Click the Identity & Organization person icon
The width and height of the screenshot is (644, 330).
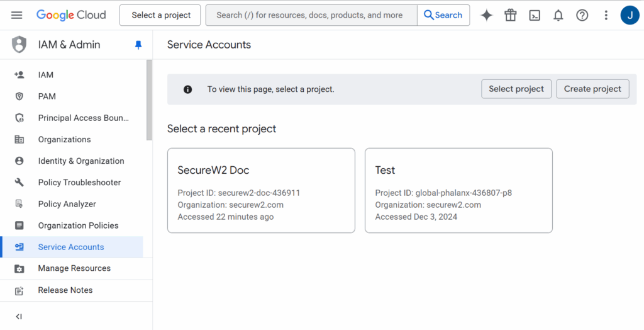coord(19,161)
